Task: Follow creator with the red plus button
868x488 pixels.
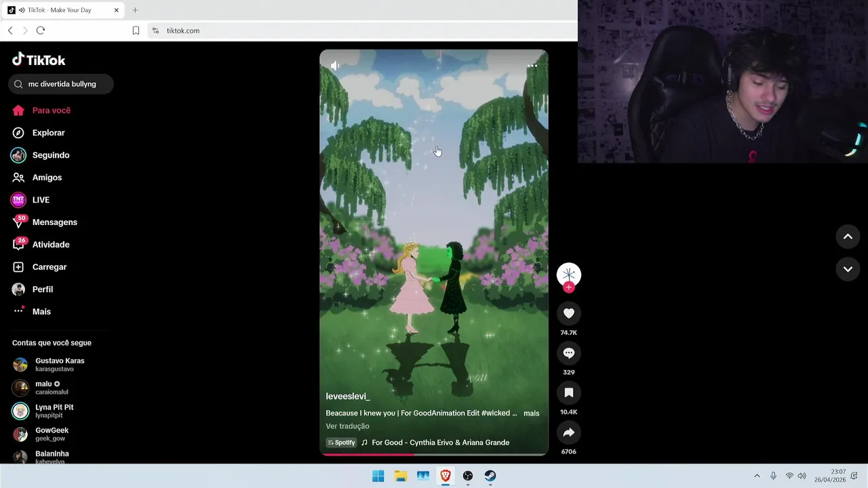Action: pyautogui.click(x=569, y=287)
